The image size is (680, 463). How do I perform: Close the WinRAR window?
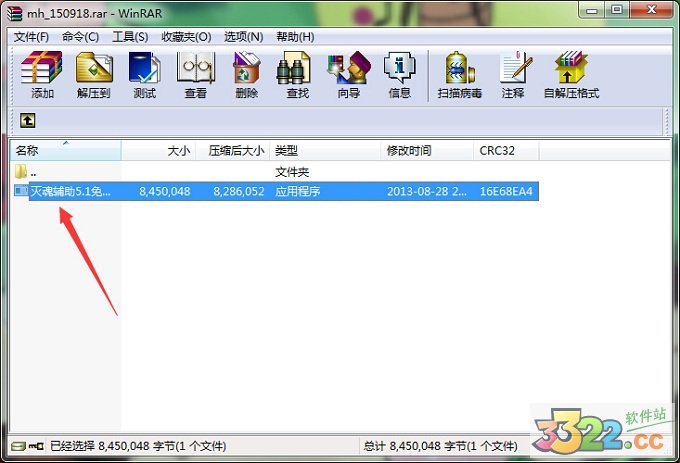pyautogui.click(x=651, y=10)
